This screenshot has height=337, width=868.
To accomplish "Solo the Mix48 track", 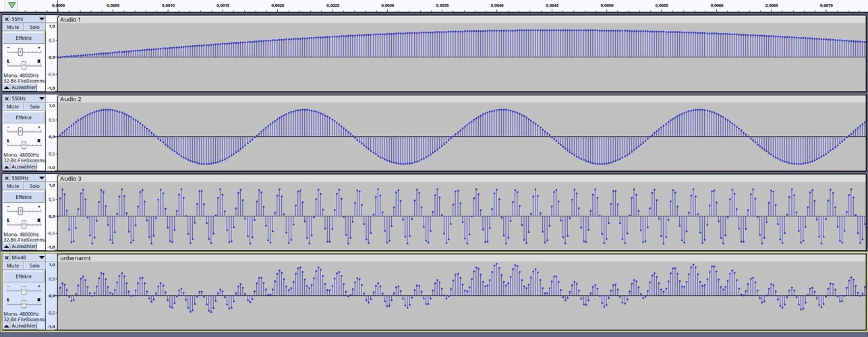I will pyautogui.click(x=34, y=266).
